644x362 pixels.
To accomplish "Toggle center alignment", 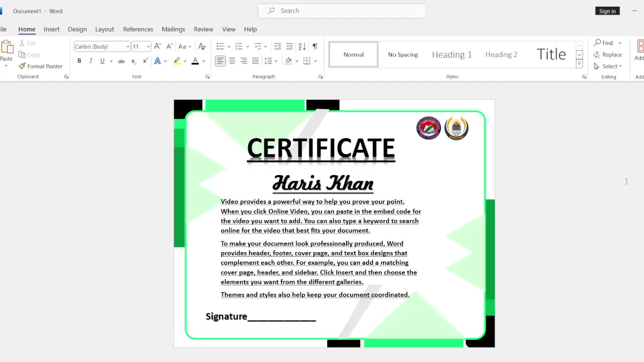I will point(232,61).
